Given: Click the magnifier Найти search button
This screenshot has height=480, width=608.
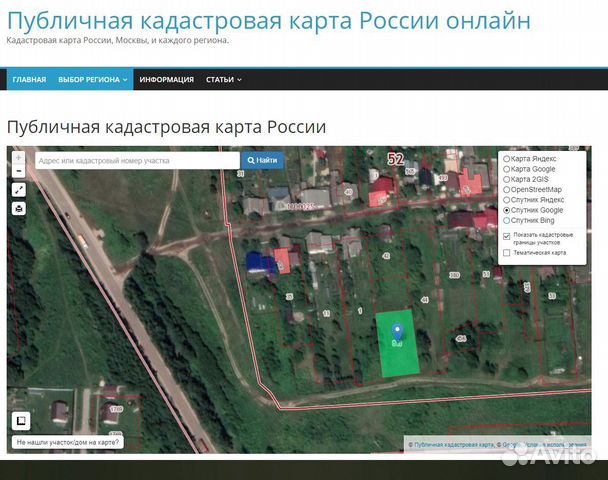Looking at the screenshot, I should pyautogui.click(x=263, y=160).
